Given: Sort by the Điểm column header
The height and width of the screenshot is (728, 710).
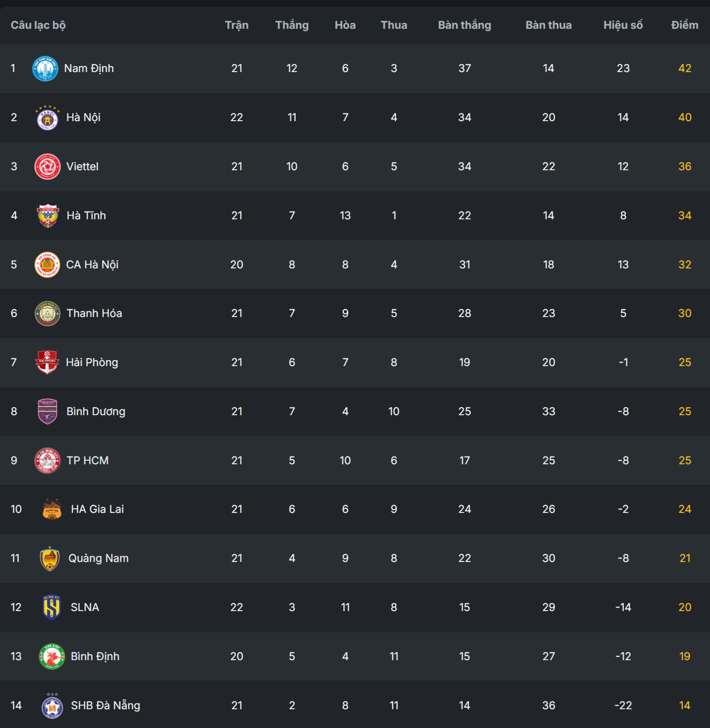Looking at the screenshot, I should (684, 25).
